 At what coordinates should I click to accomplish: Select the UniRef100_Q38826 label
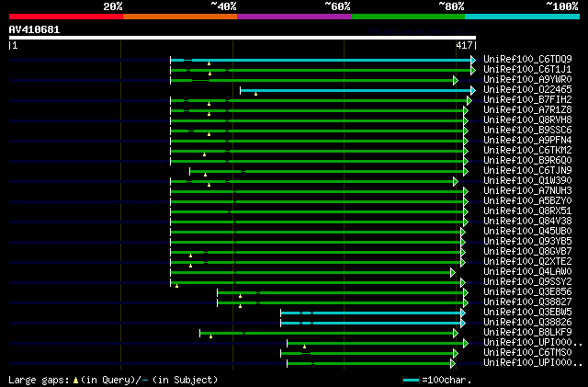(x=527, y=323)
